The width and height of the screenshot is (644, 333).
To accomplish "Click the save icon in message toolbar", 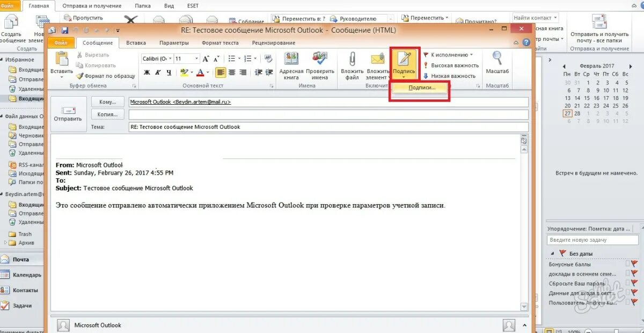I will (65, 31).
